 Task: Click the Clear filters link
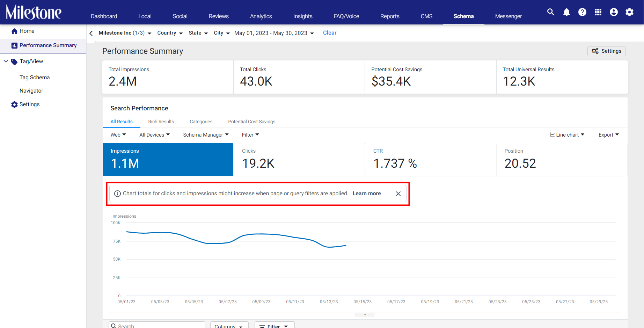330,33
